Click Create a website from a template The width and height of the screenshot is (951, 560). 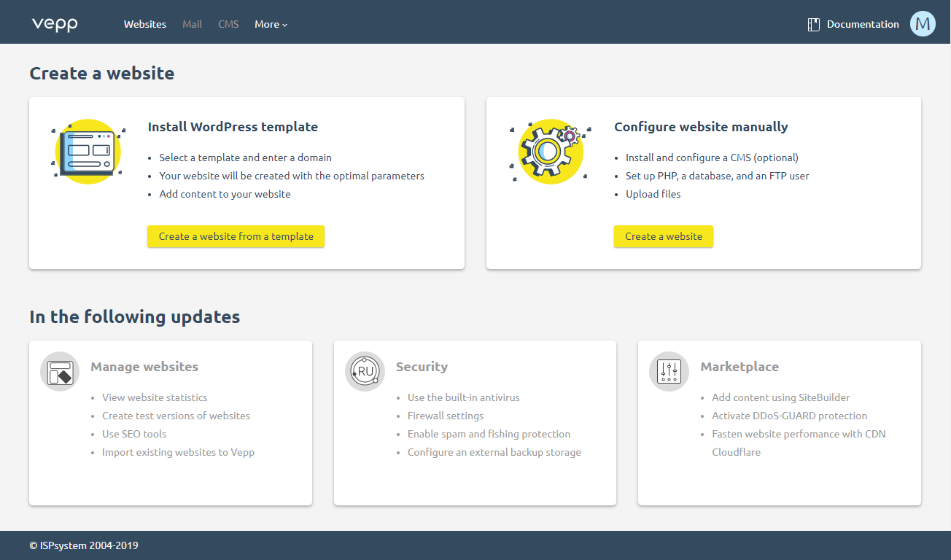pos(236,236)
